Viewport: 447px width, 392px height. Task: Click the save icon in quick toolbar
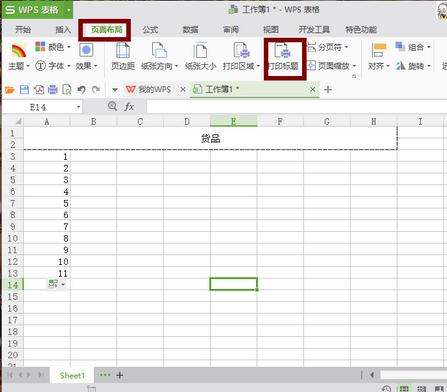click(x=24, y=89)
